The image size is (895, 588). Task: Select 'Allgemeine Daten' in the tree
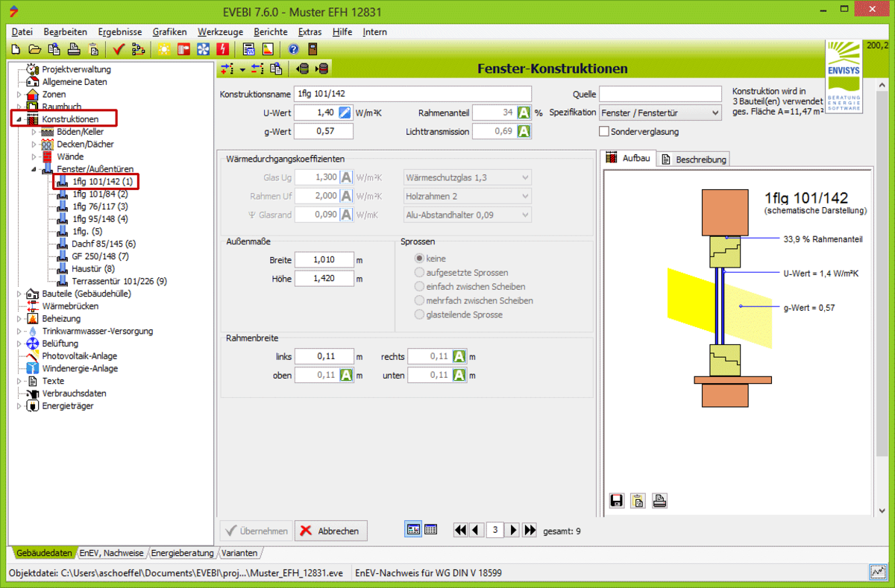(75, 82)
